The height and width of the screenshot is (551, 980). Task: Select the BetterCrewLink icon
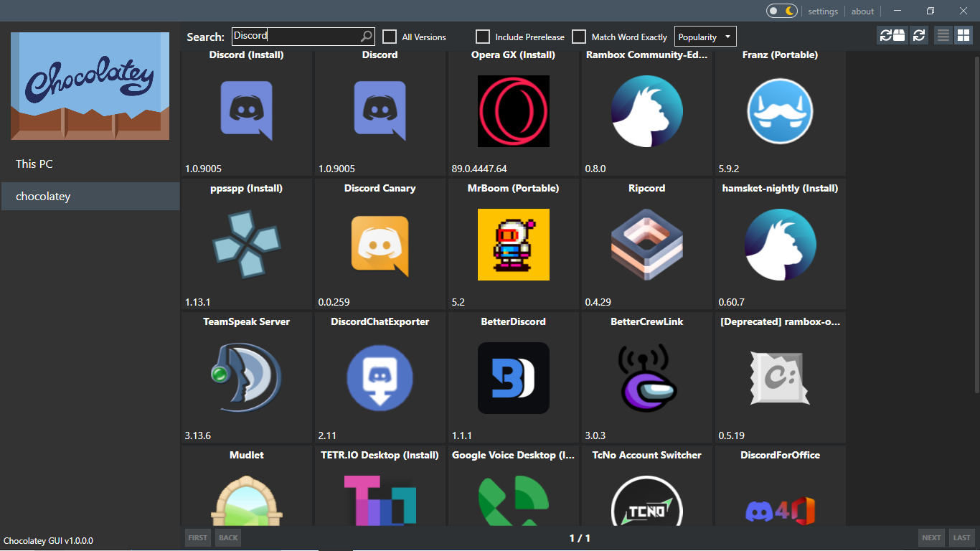[647, 378]
